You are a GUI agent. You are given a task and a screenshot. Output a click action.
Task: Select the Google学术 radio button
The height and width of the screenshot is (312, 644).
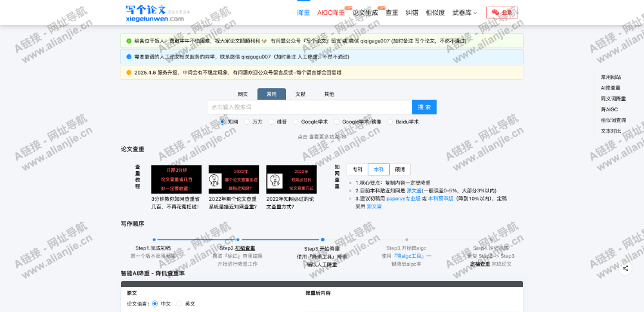click(296, 122)
